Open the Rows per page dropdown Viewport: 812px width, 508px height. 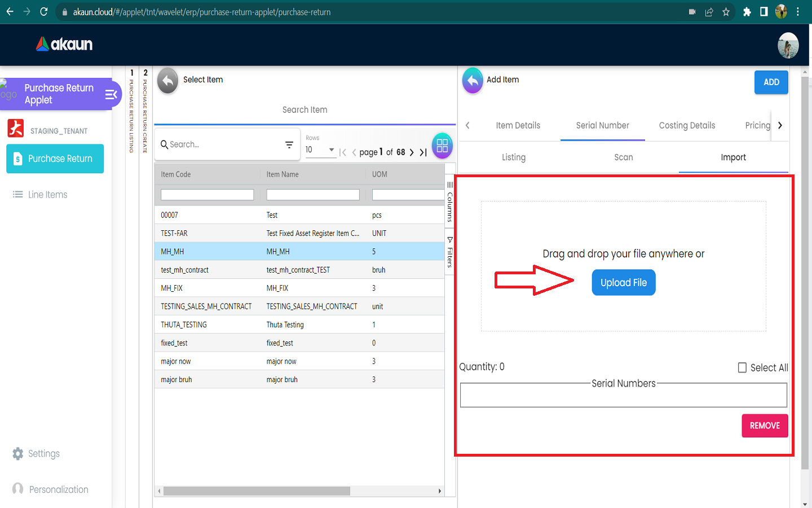pyautogui.click(x=331, y=150)
